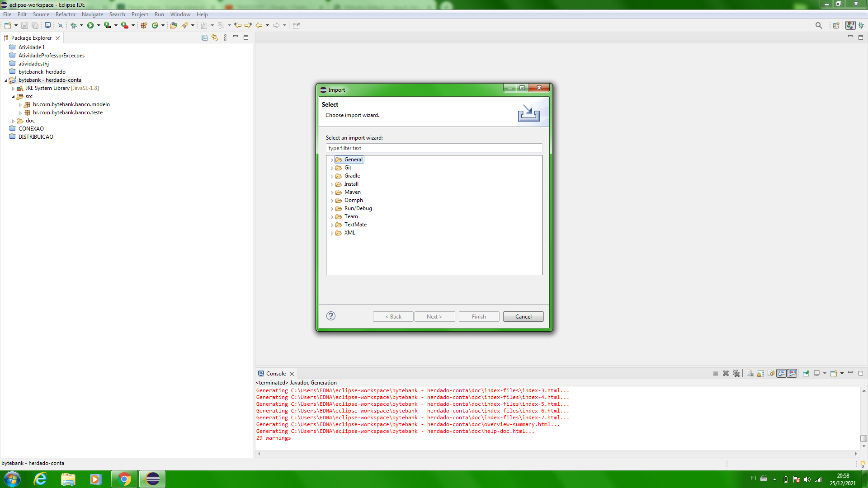The width and height of the screenshot is (868, 488).
Task: Click the Console vertical scrollbar thumb
Action: coord(864,438)
